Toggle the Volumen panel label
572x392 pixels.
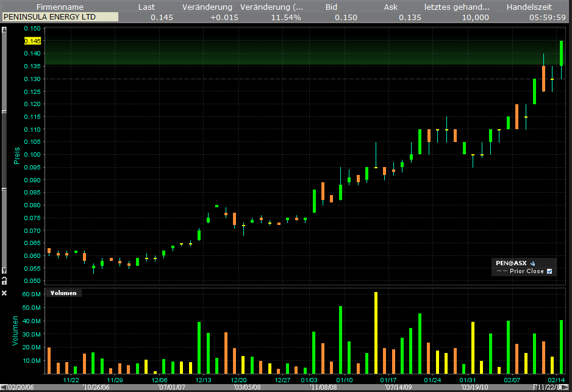63,293
